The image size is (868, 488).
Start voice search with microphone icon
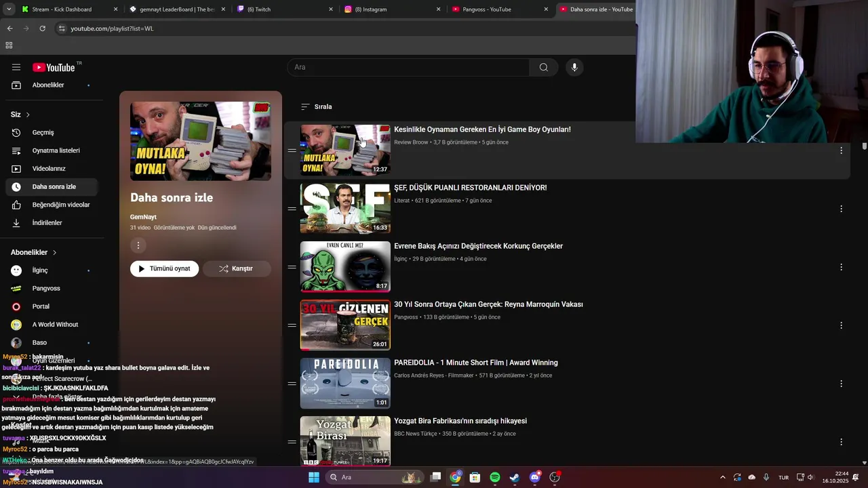574,67
